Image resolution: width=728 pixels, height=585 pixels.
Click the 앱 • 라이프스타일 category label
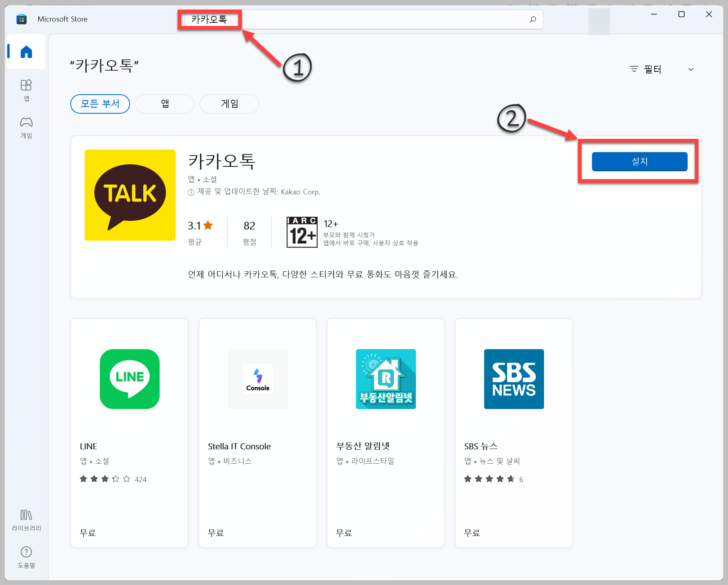[365, 461]
